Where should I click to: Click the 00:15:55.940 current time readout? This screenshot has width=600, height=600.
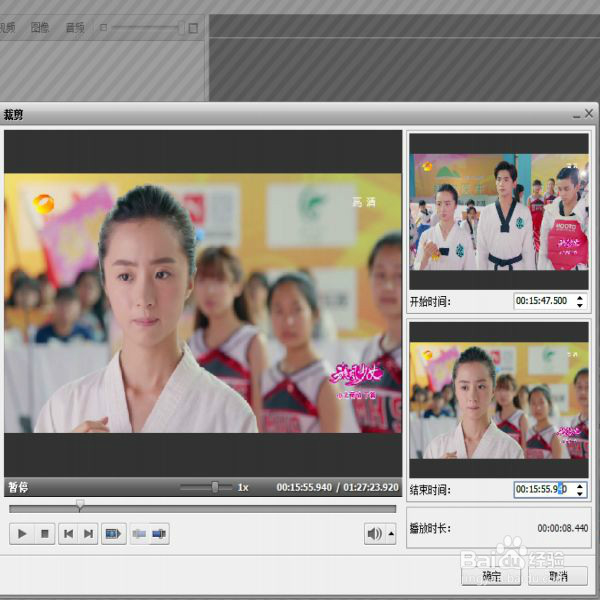(304, 487)
